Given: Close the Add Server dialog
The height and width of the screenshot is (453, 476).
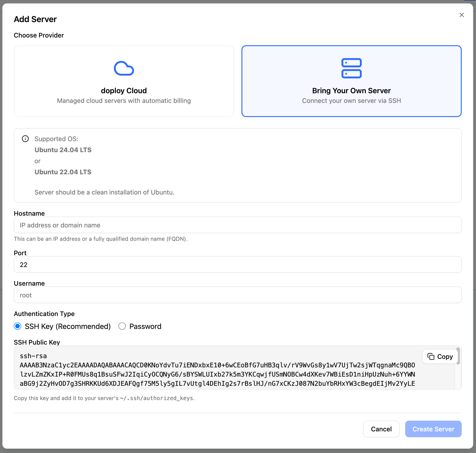Looking at the screenshot, I should coord(462,15).
